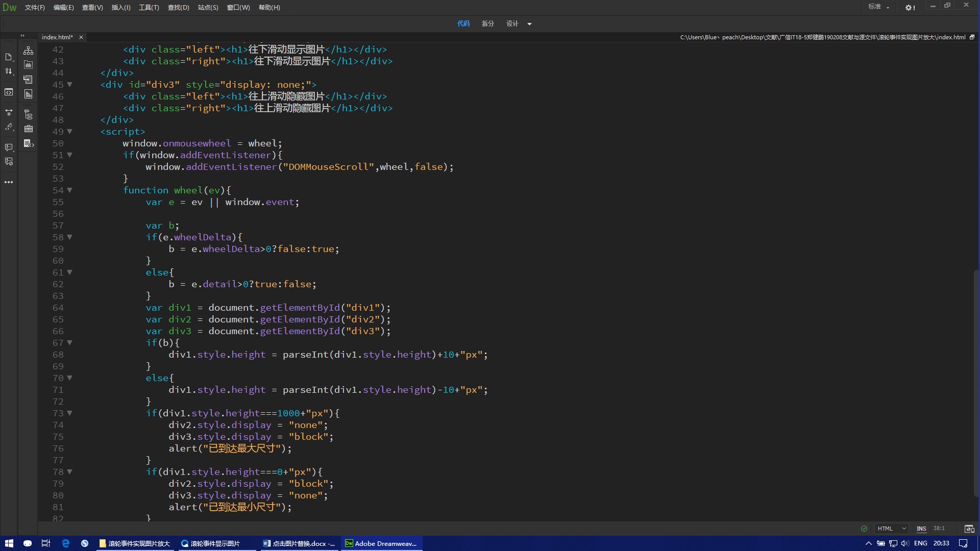Expand the design view mode dropdown arrow
980x551 pixels.
coord(529,24)
